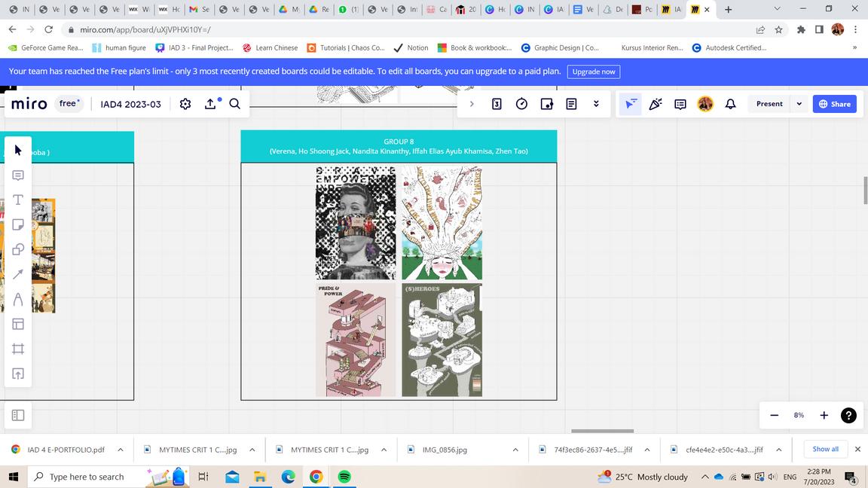Image resolution: width=868 pixels, height=488 pixels.
Task: Toggle collaborators' cursors visibility
Action: pos(631,104)
